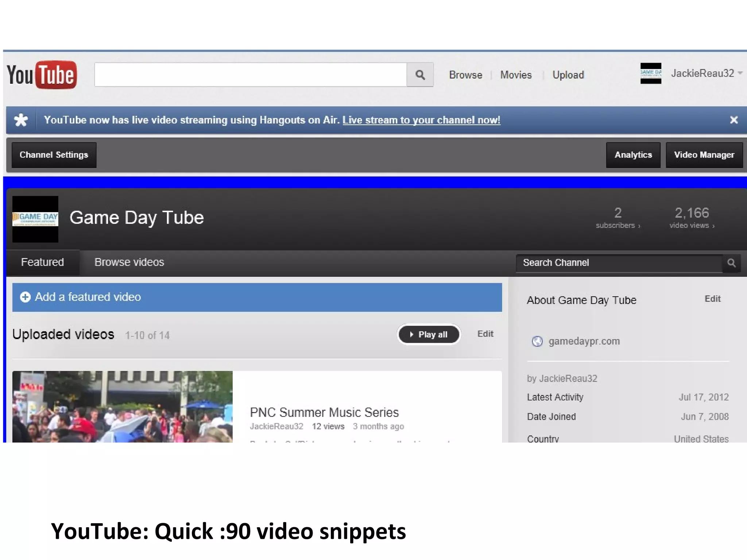Edit the About Game Day Tube section
747x560 pixels.
[712, 299]
